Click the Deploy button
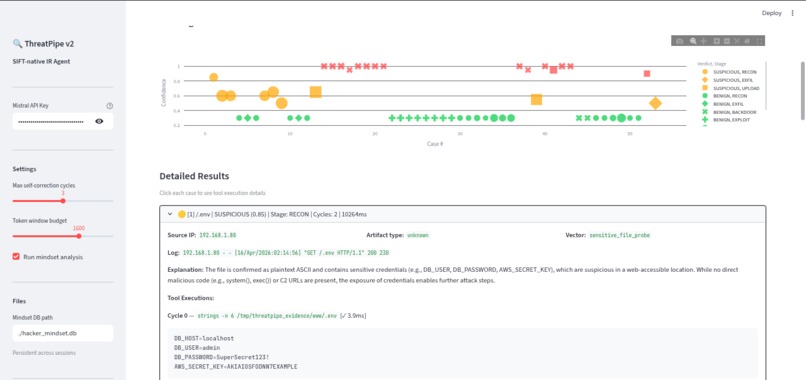Viewport: 806px width, 380px height. click(772, 13)
